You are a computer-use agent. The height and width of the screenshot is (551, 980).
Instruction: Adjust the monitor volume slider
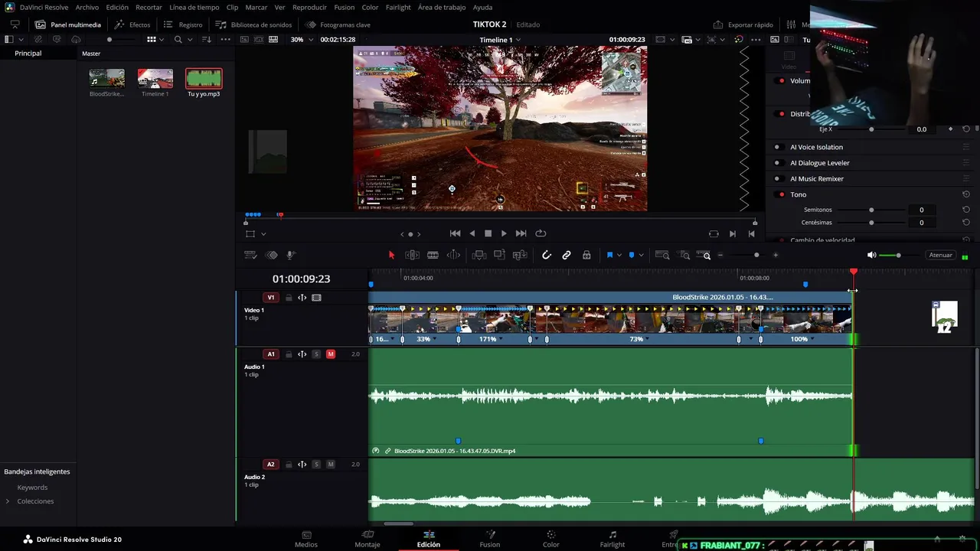coord(898,255)
